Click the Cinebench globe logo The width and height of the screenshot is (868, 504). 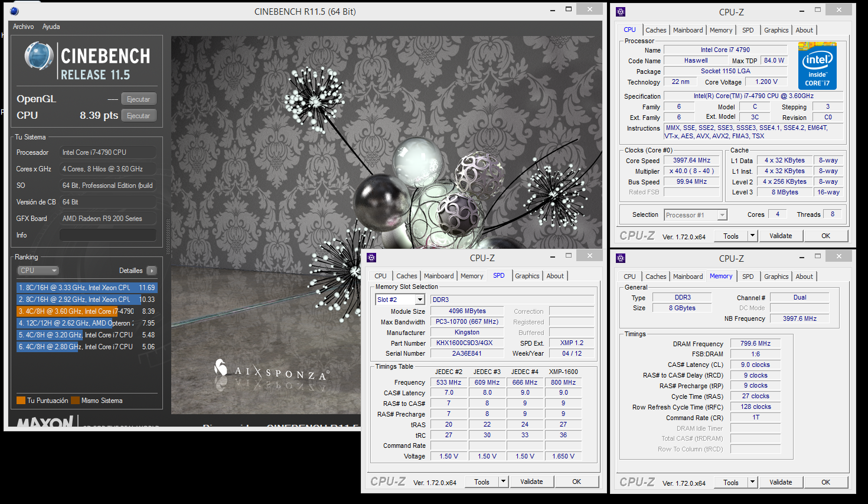39,57
